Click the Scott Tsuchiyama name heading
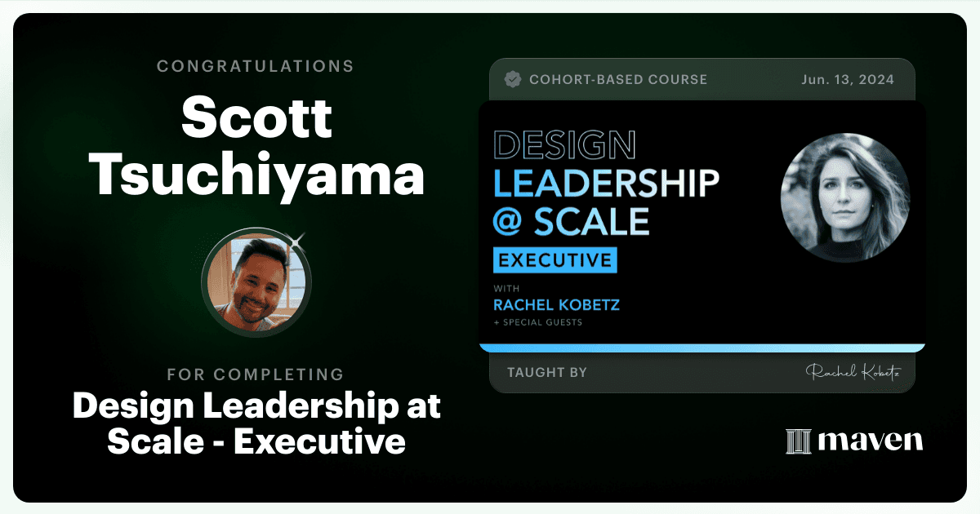 (256, 148)
